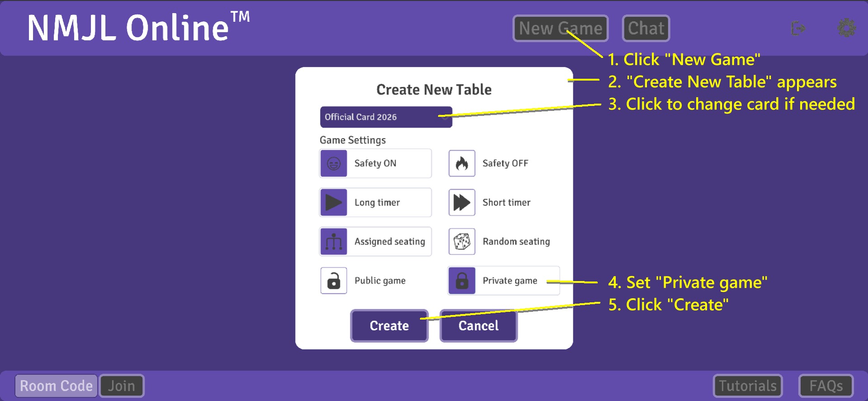Screen dimensions: 868x401
Task: Click the "Create New Table" heading
Action: [x=434, y=90]
